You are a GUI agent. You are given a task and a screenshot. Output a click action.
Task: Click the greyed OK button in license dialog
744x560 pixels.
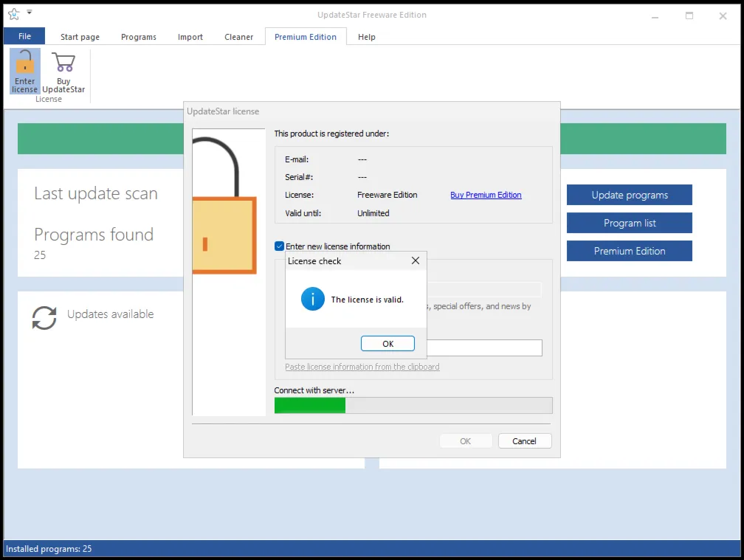point(466,441)
